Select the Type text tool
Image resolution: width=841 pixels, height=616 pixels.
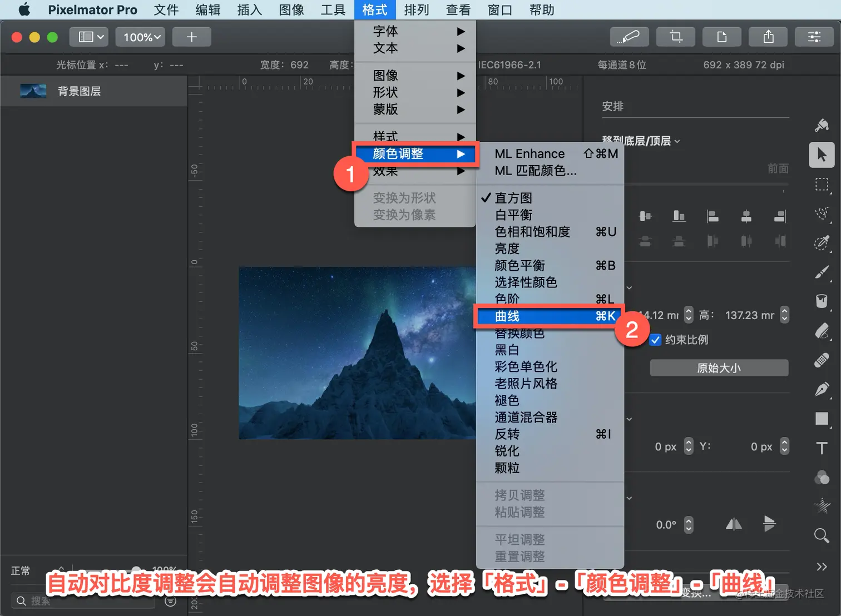click(x=822, y=448)
